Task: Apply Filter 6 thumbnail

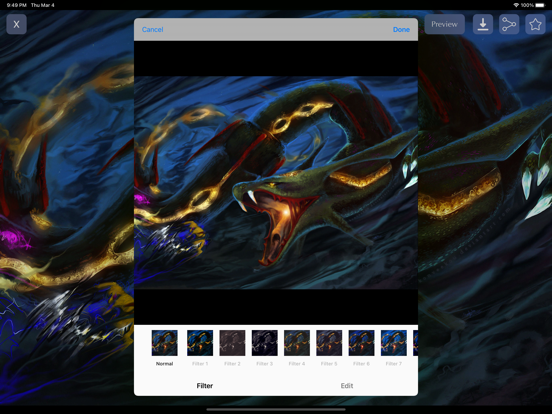Action: (x=362, y=343)
